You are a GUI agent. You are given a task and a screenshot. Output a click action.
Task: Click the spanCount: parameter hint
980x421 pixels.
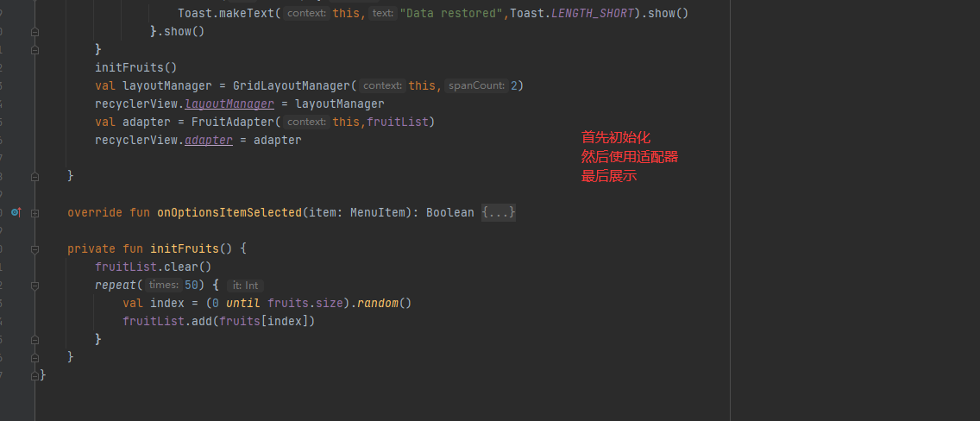click(476, 85)
